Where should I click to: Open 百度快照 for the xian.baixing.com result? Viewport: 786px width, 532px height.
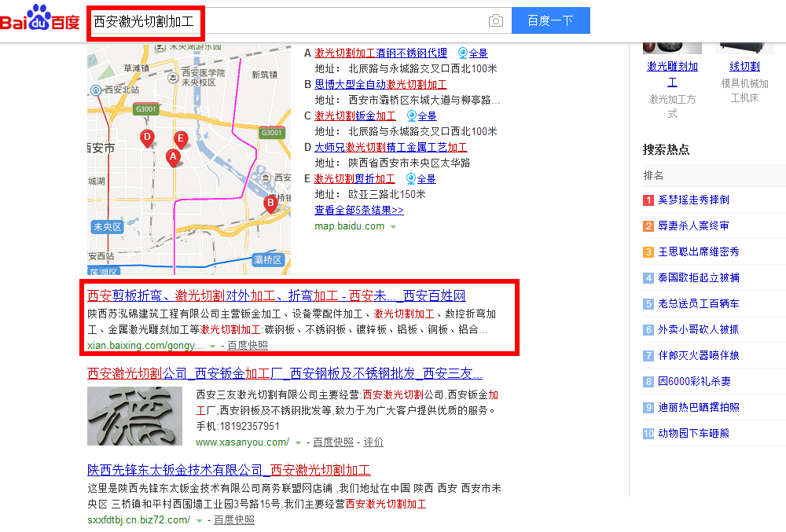[x=248, y=346]
